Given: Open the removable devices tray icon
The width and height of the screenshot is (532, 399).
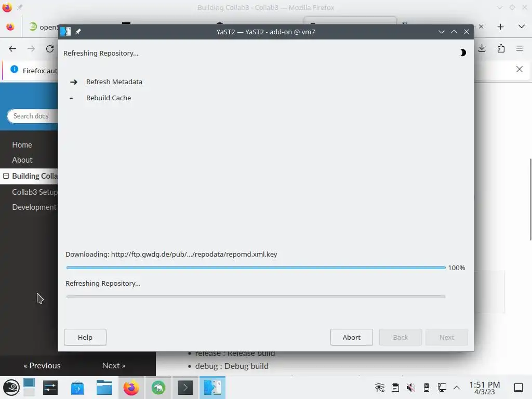Looking at the screenshot, I should point(427,388).
